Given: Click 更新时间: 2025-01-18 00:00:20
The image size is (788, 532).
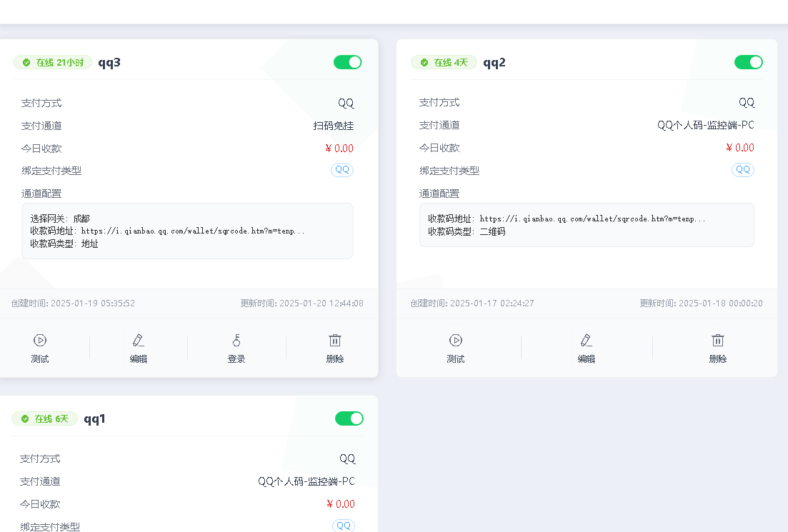Looking at the screenshot, I should click(701, 303).
